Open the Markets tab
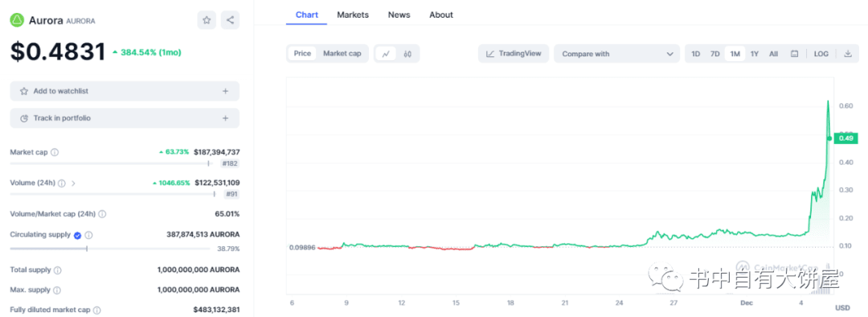Viewport: 868px width, 317px height. click(353, 15)
